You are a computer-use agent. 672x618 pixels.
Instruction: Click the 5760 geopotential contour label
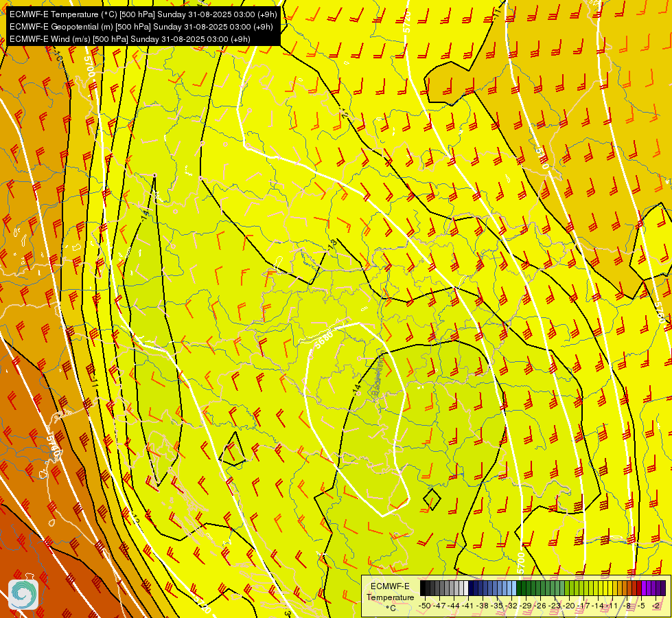[661, 313]
